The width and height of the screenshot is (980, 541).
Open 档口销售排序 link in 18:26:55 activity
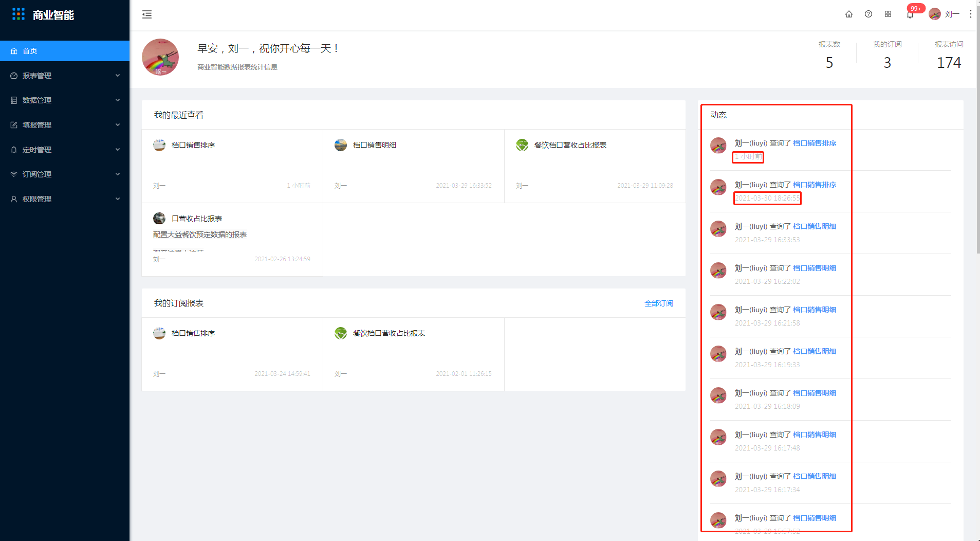815,185
